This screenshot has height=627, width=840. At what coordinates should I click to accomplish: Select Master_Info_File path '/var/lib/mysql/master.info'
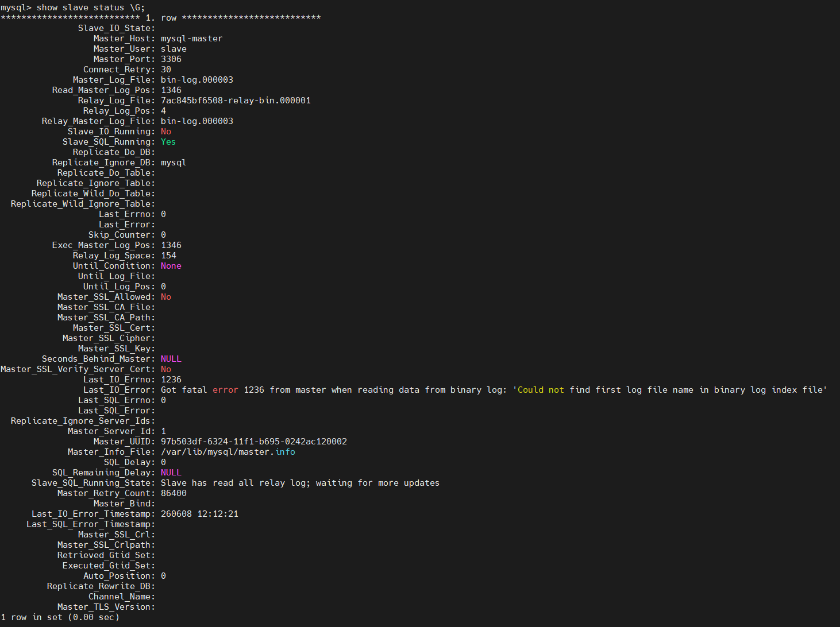point(228,452)
